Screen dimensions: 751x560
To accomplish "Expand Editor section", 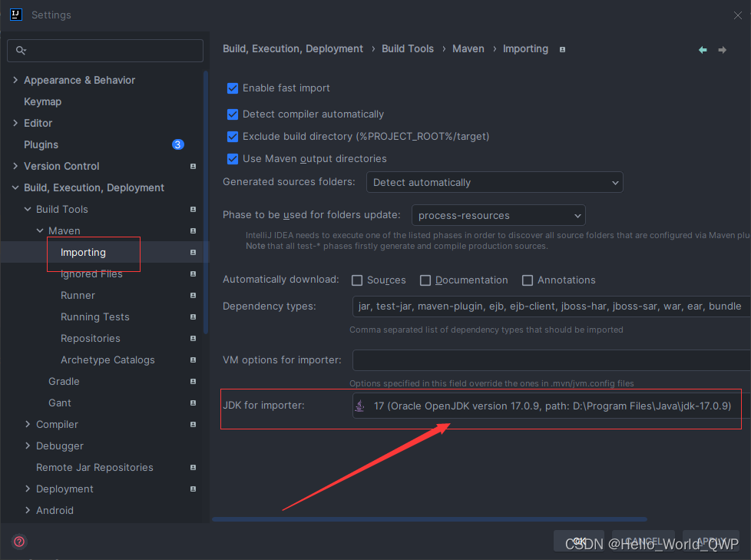I will [x=15, y=123].
